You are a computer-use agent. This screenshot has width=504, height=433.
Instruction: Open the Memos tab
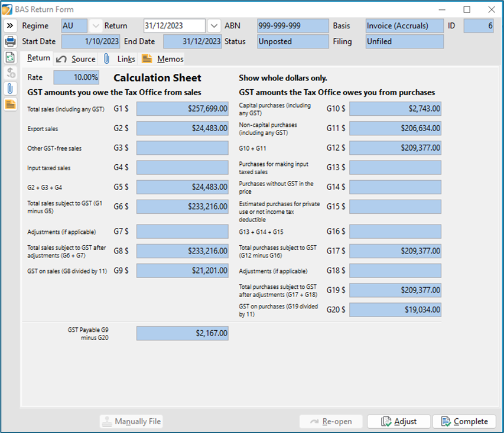coord(162,59)
